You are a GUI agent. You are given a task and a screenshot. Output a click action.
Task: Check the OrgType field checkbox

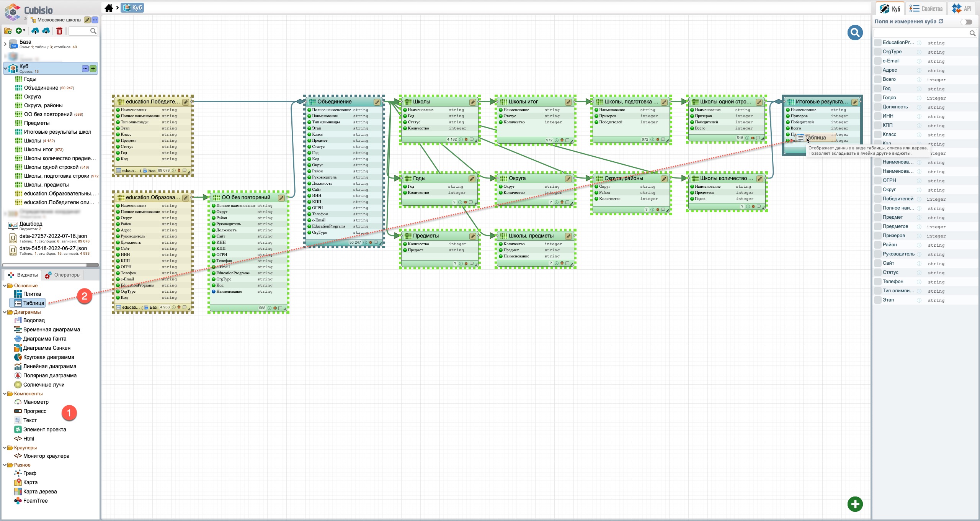coord(878,52)
